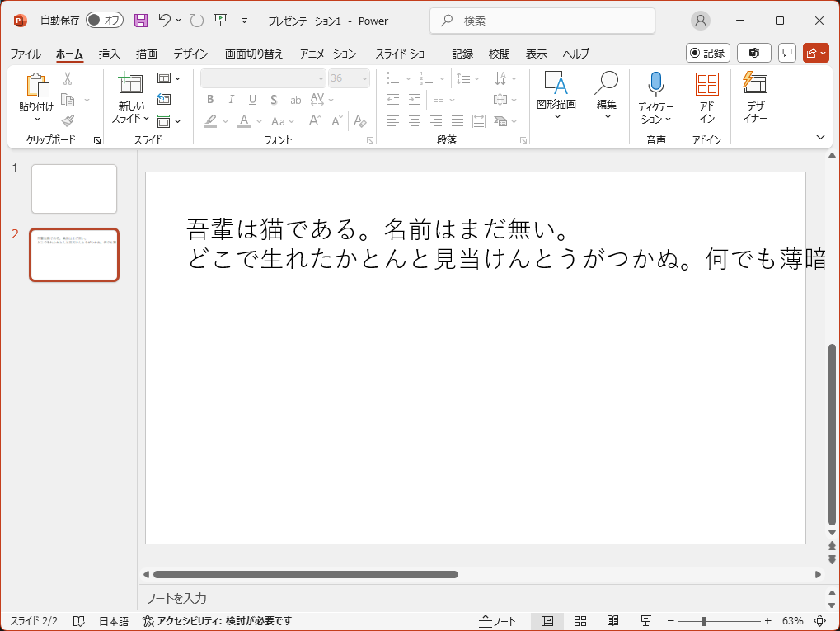Open the Insert (挿入) tab

110,54
